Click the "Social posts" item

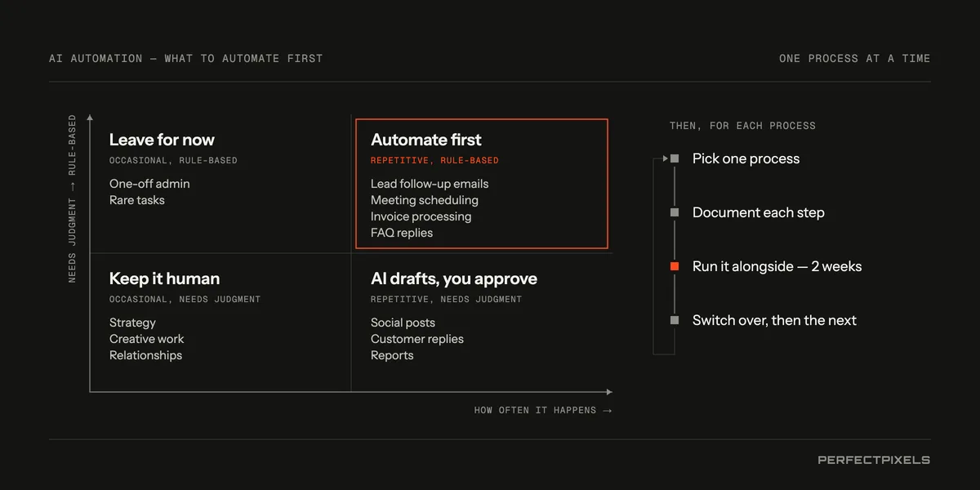403,323
